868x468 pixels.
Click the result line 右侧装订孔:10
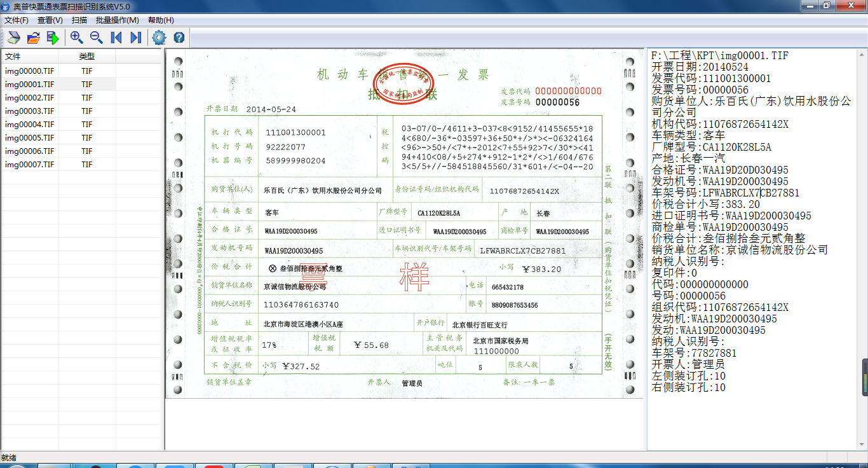688,387
